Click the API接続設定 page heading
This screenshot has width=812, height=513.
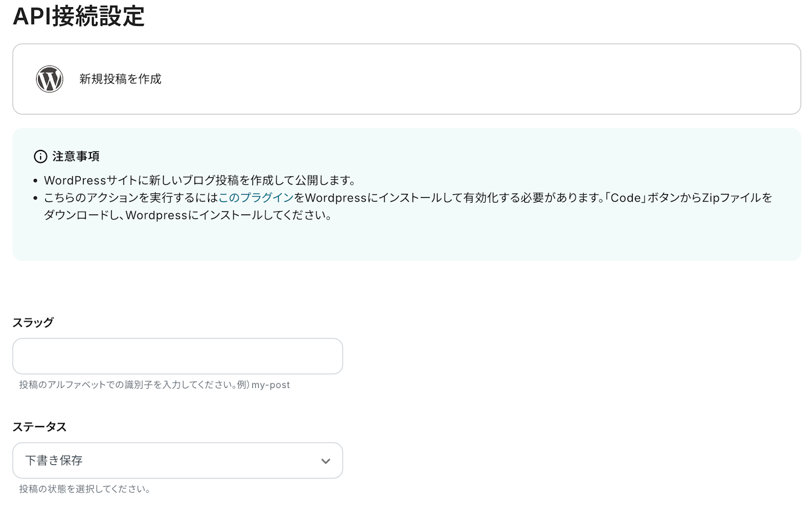pyautogui.click(x=79, y=16)
